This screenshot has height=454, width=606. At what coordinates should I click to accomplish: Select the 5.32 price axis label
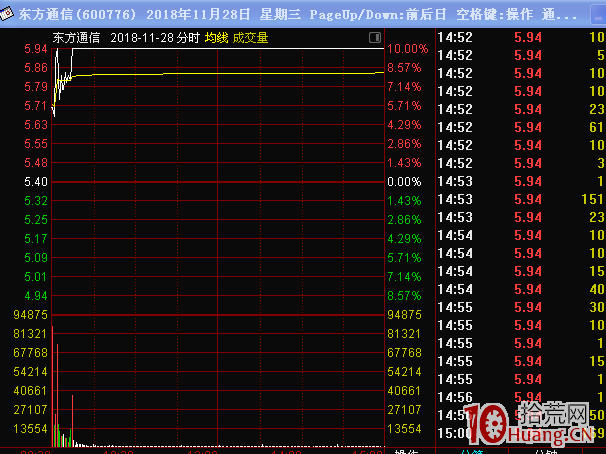point(36,201)
